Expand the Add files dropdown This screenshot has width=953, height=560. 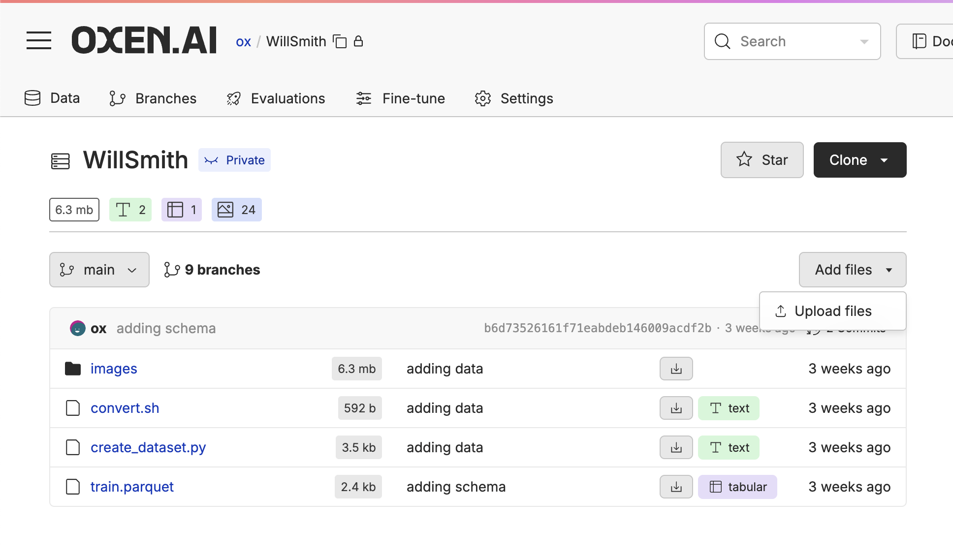852,270
